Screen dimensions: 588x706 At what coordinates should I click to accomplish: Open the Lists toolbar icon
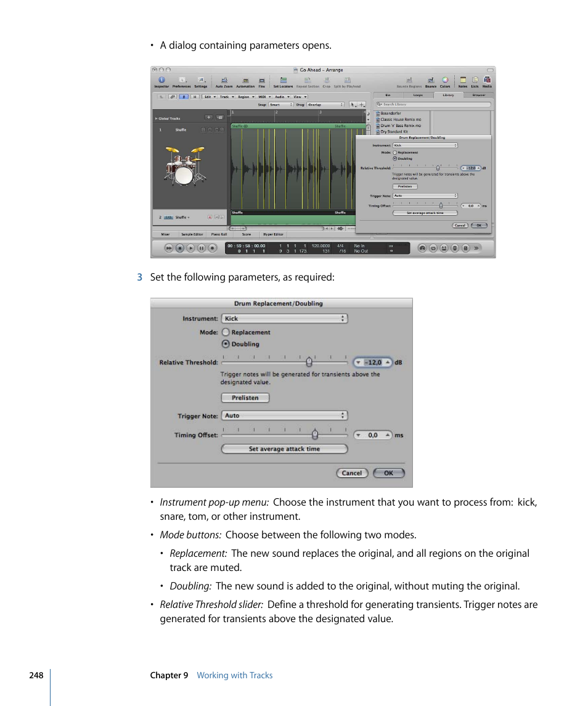(475, 80)
